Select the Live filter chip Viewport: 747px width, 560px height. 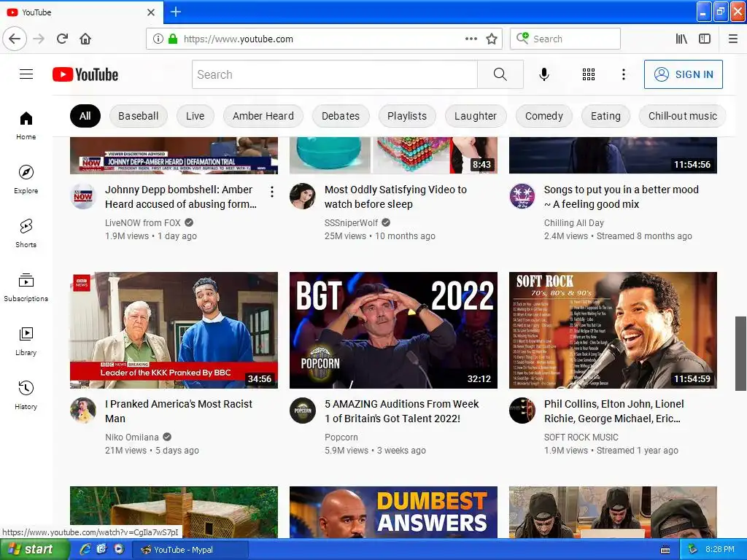tap(195, 116)
